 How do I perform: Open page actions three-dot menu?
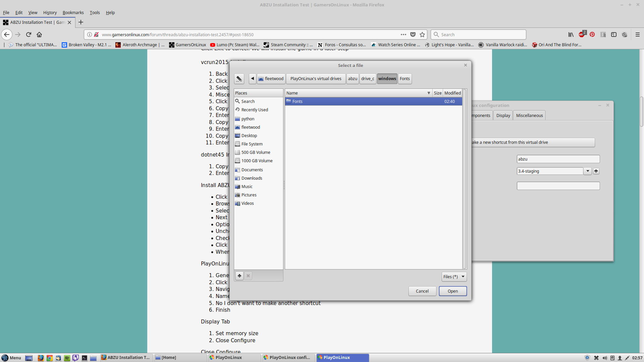coord(404,35)
